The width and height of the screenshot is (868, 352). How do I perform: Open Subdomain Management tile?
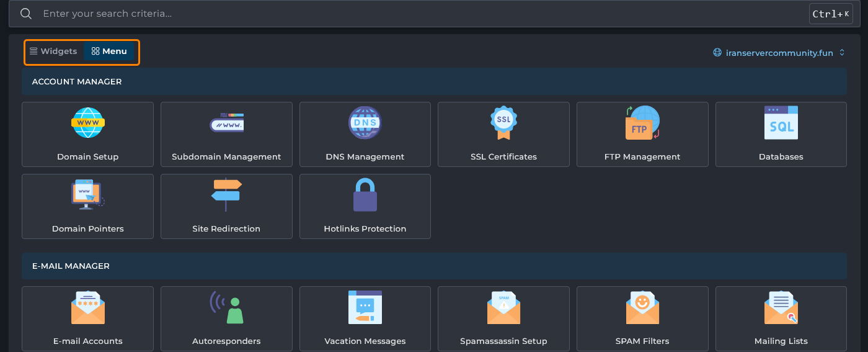[226, 134]
